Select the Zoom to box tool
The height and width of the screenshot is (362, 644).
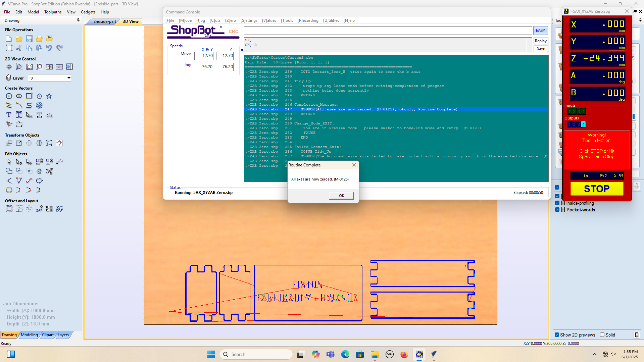coord(19,67)
